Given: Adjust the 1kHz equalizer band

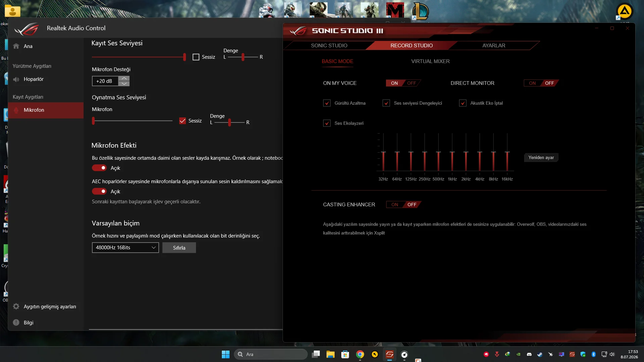Looking at the screenshot, I should click(452, 152).
